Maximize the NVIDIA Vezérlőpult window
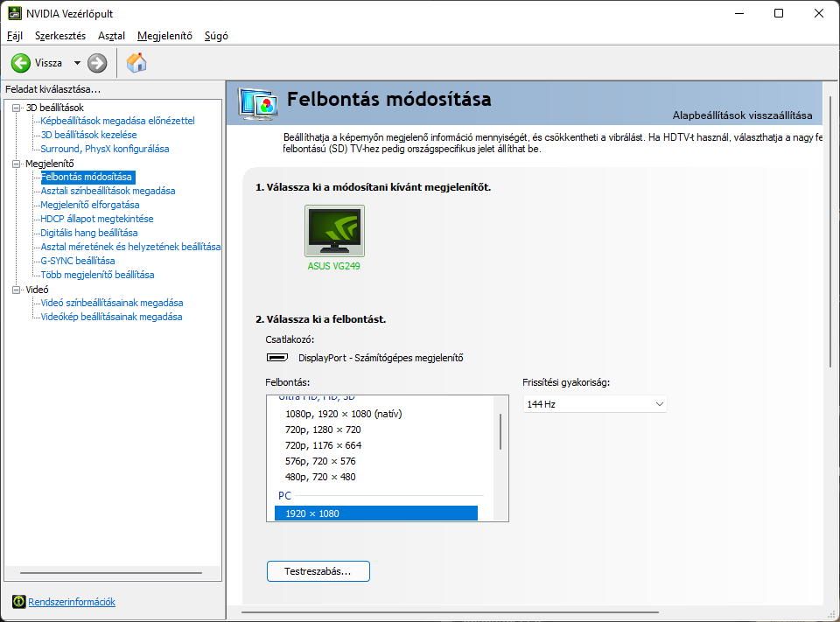The width and height of the screenshot is (840, 622). tap(779, 13)
